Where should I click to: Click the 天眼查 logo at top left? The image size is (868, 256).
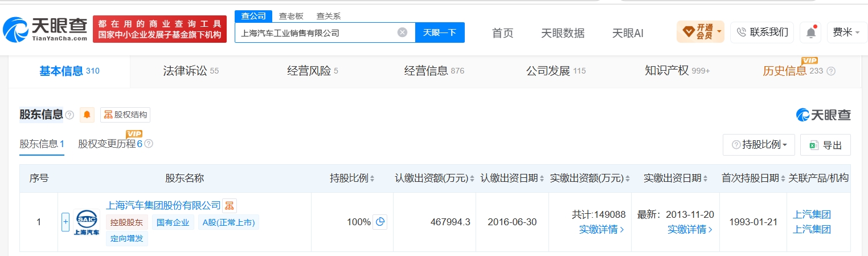coord(45,29)
